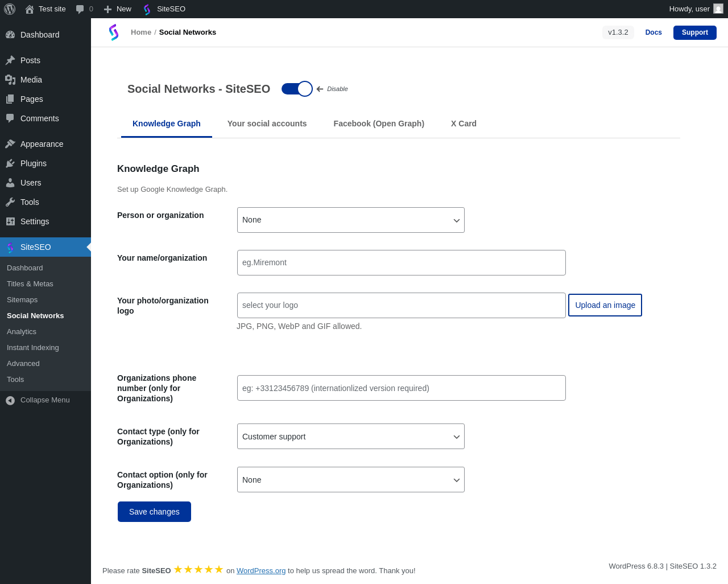The width and height of the screenshot is (728, 584).
Task: Click the Collapse Menu arrow icon
Action: point(10,400)
